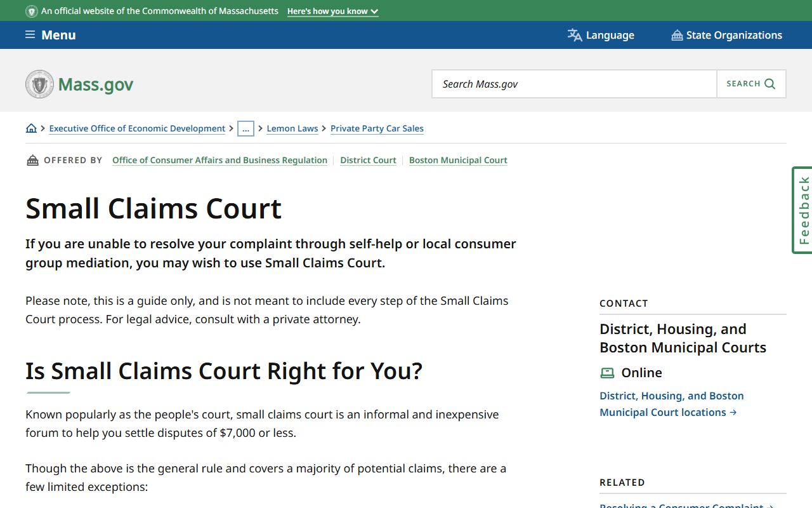Go to home via breadcrumb house icon

tap(31, 128)
